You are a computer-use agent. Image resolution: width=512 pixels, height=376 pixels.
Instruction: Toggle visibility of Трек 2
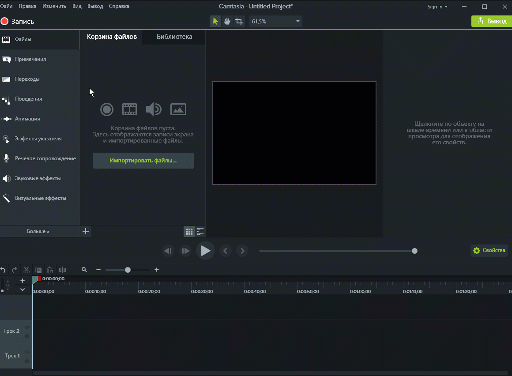(x=27, y=328)
